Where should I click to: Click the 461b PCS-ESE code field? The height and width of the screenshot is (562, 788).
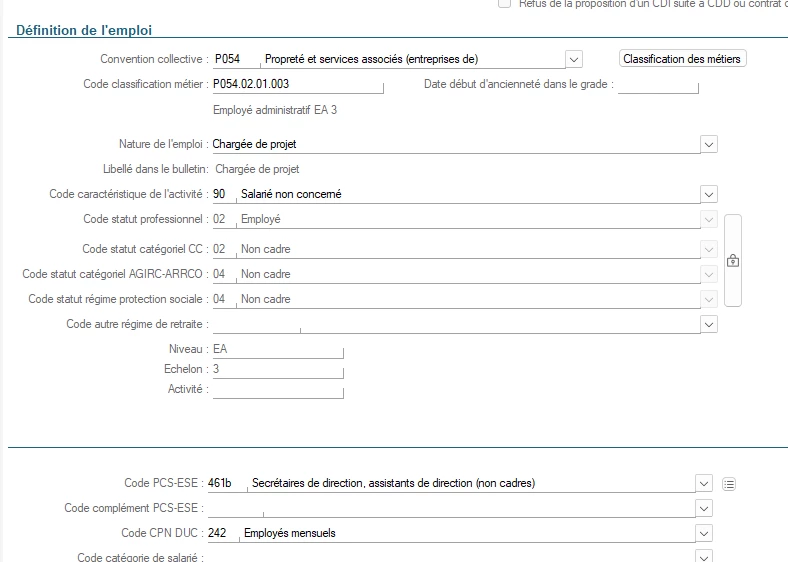point(227,483)
